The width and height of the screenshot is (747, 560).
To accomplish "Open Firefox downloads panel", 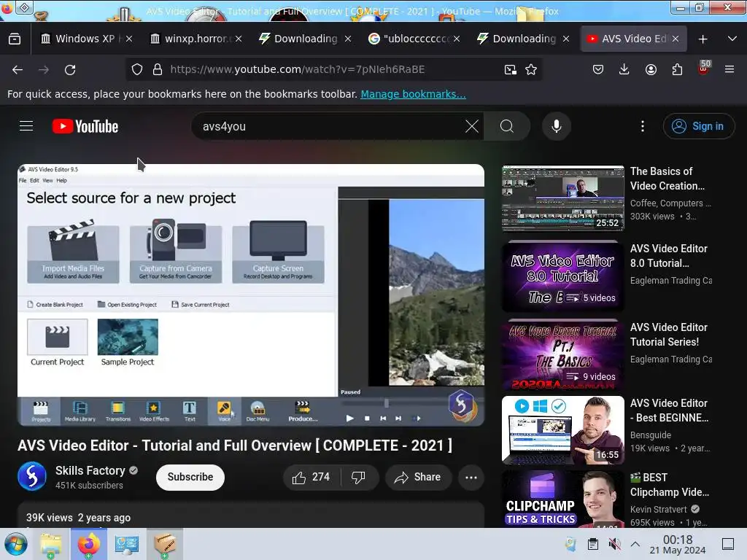I will pyautogui.click(x=624, y=70).
